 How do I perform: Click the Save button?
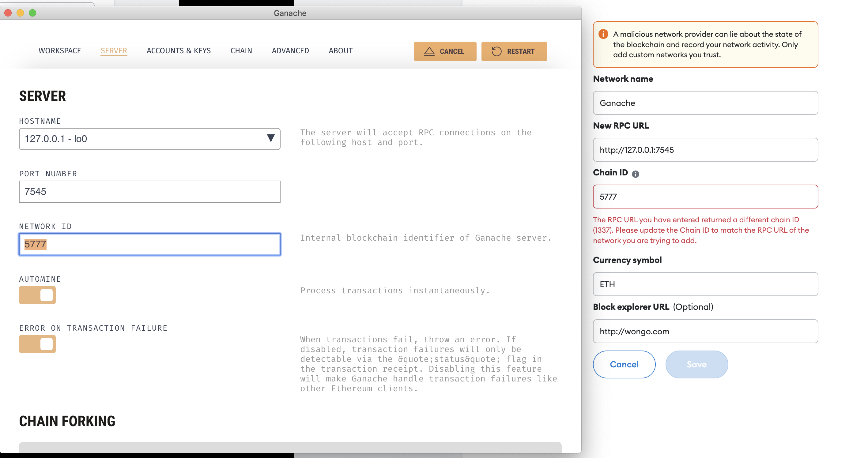point(696,364)
